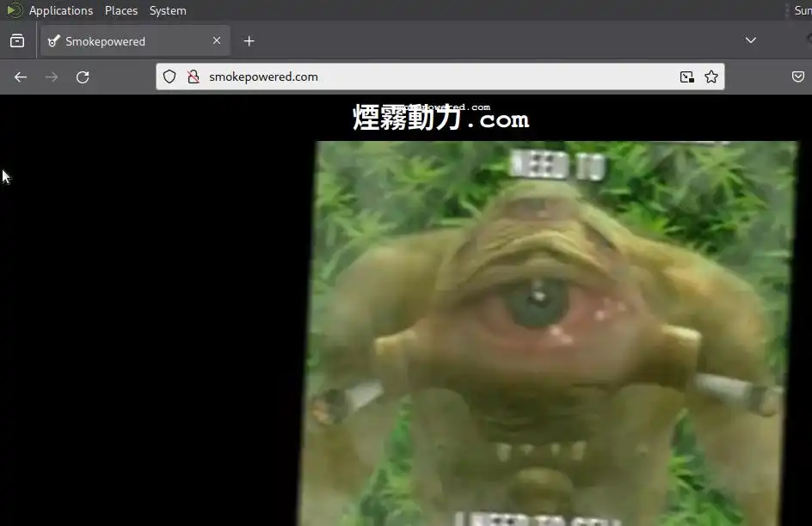812x526 pixels.
Task: Open a new tab with plus button
Action: click(x=249, y=41)
